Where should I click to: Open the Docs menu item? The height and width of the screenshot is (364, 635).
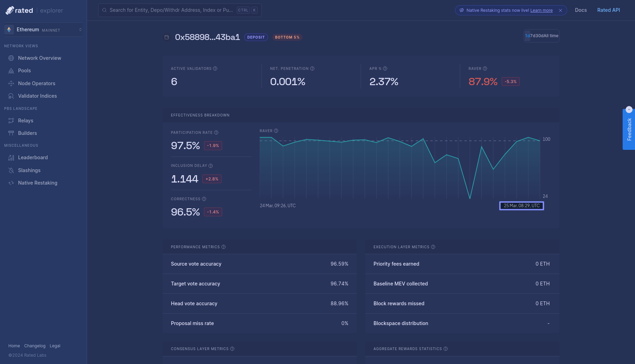581,10
